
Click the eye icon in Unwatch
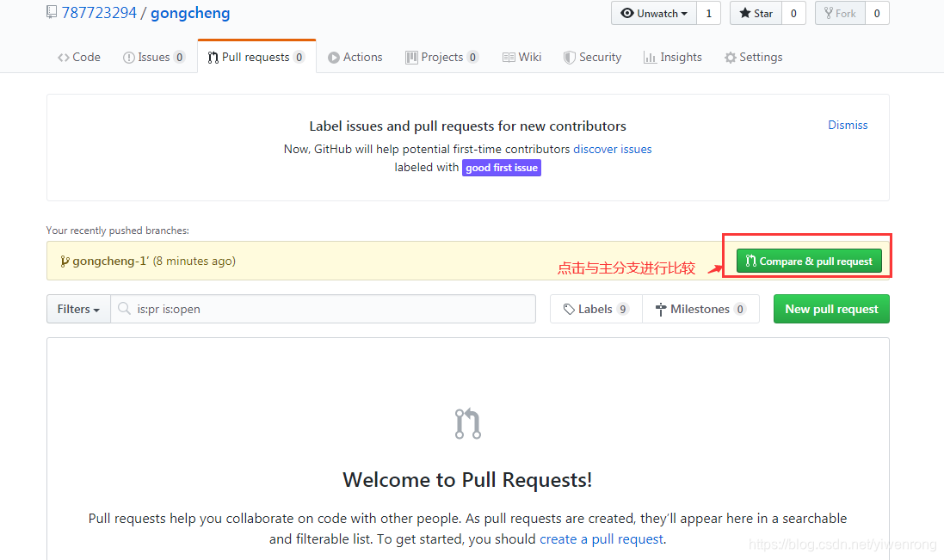click(x=627, y=13)
